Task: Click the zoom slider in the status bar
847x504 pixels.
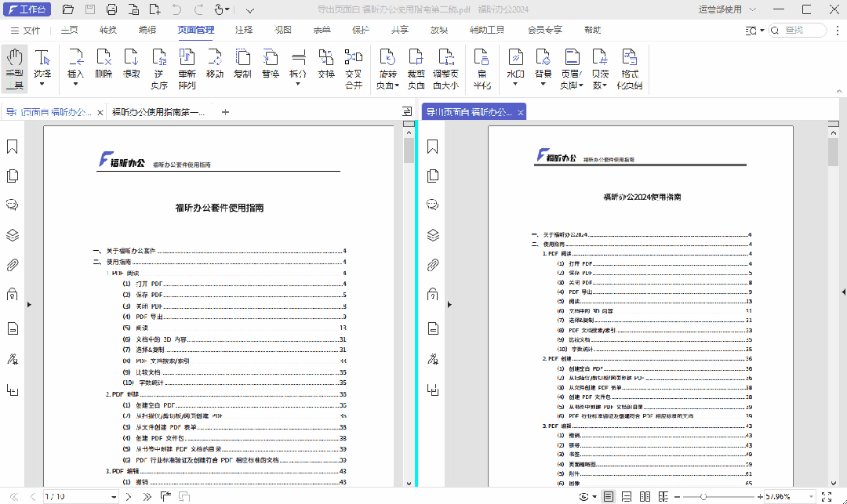Action: pos(703,497)
